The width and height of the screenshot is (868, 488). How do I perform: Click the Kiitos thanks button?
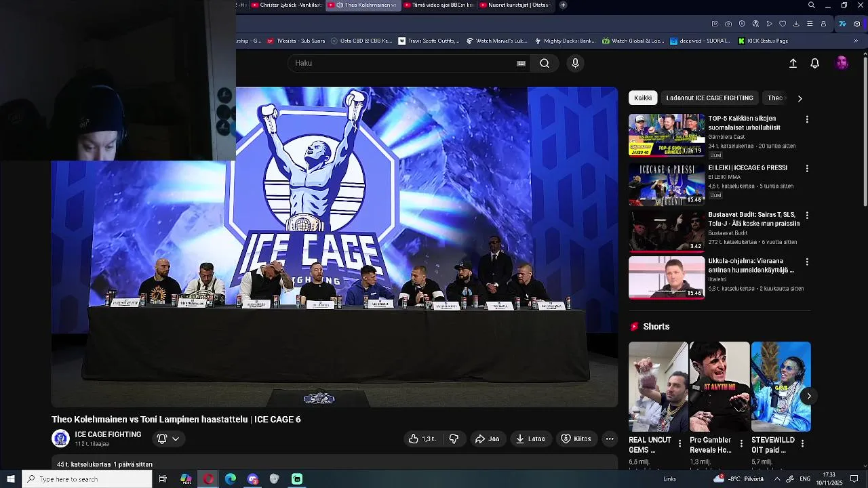[576, 439]
